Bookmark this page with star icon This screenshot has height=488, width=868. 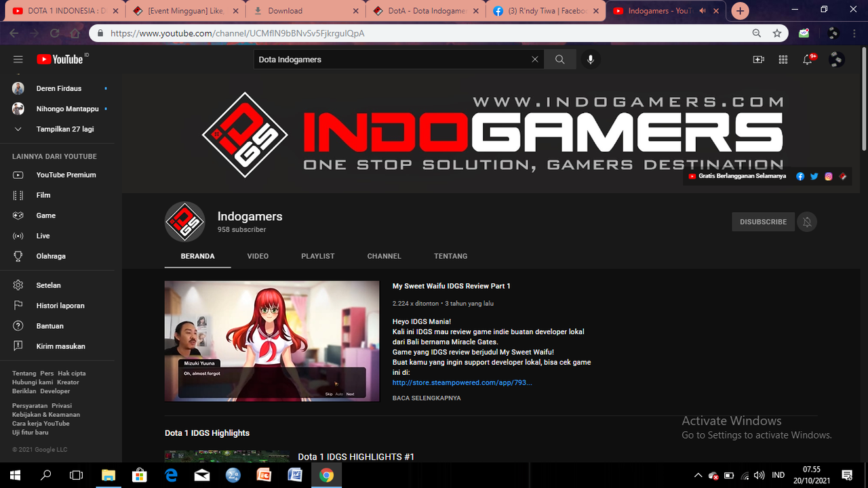pos(777,33)
